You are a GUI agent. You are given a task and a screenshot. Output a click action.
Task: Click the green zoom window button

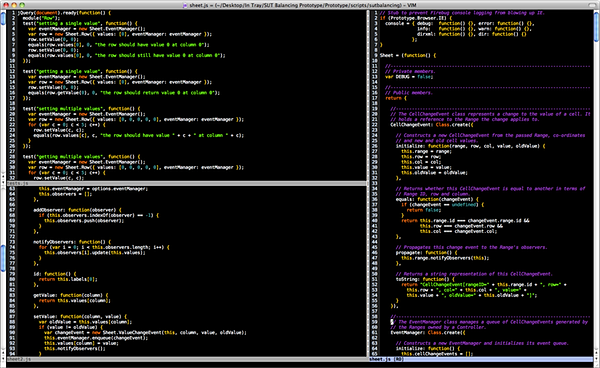pyautogui.click(x=22, y=5)
